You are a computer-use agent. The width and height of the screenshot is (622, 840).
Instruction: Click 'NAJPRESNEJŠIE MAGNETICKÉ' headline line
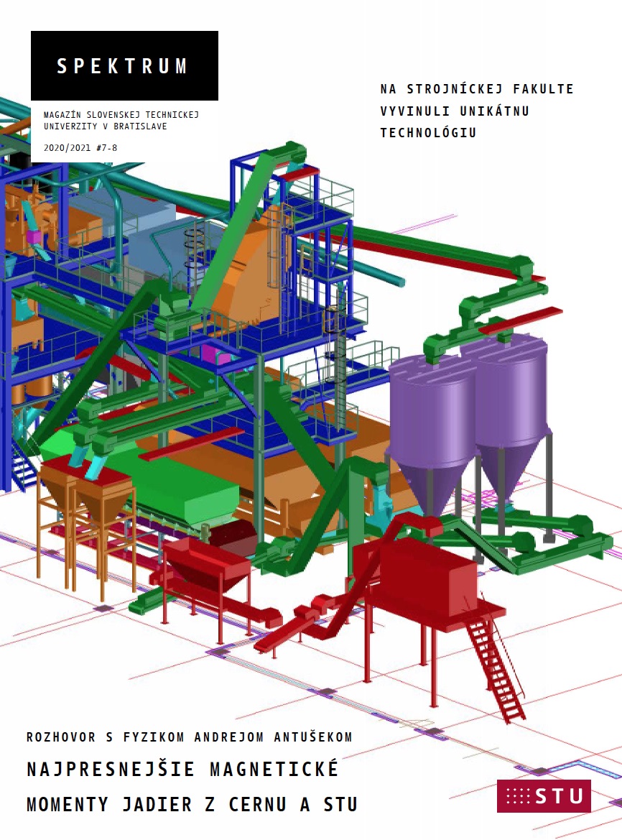point(182,769)
